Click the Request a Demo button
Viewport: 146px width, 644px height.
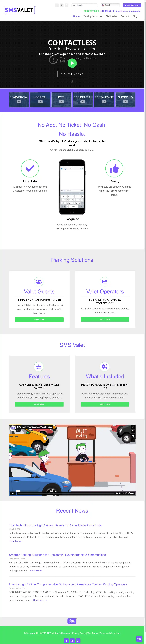pos(72,74)
